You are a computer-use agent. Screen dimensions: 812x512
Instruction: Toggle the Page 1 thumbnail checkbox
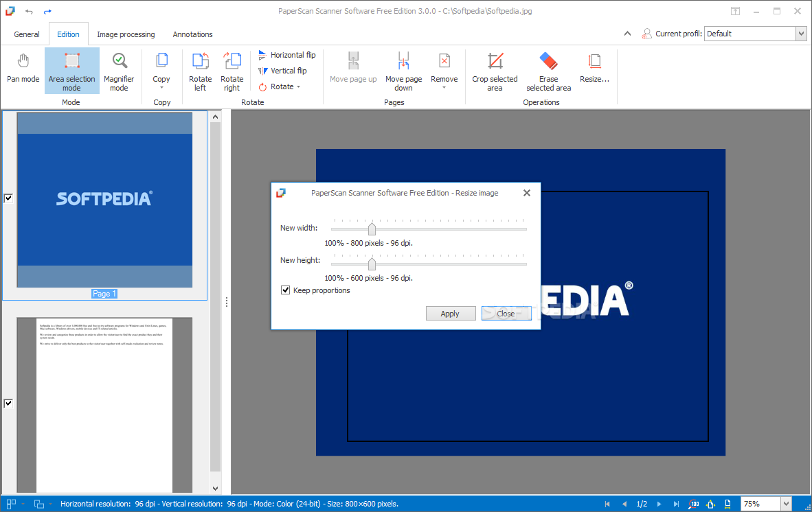[8, 198]
